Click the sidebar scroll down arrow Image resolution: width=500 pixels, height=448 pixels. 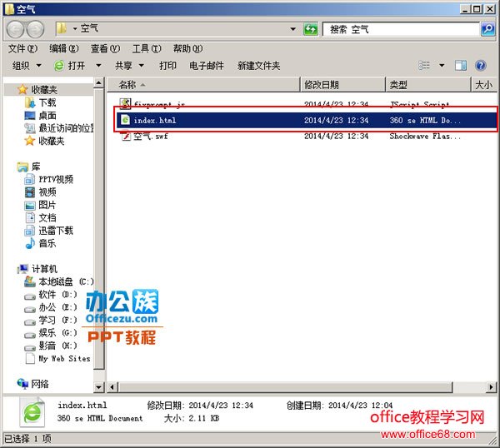pyautogui.click(x=99, y=387)
